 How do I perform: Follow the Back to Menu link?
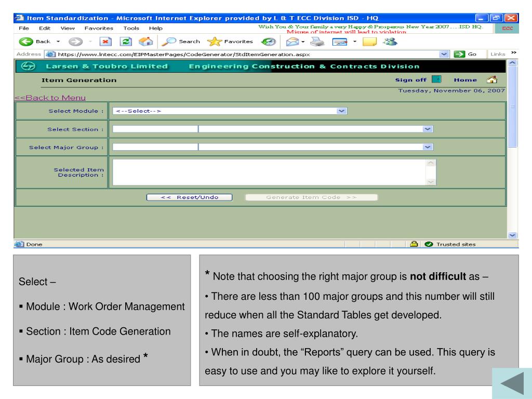(50, 98)
